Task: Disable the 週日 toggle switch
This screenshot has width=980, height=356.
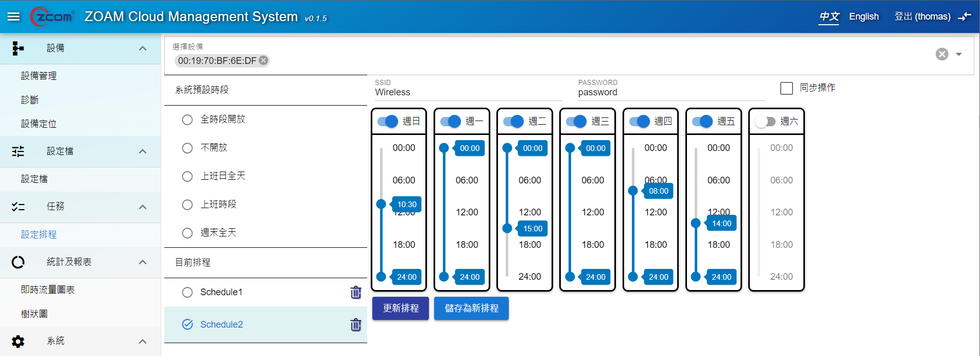Action: (x=388, y=122)
